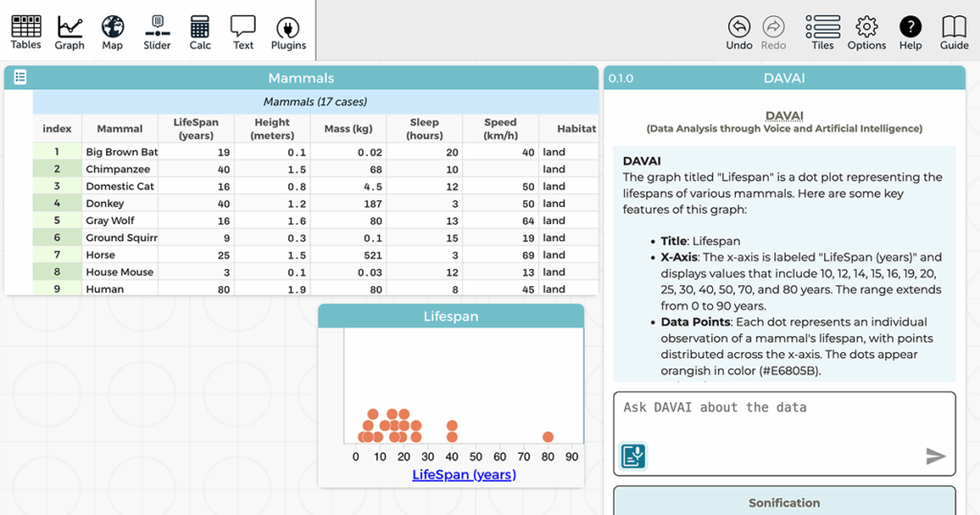Open the Height (meters) column header
The width and height of the screenshot is (980, 515).
272,128
